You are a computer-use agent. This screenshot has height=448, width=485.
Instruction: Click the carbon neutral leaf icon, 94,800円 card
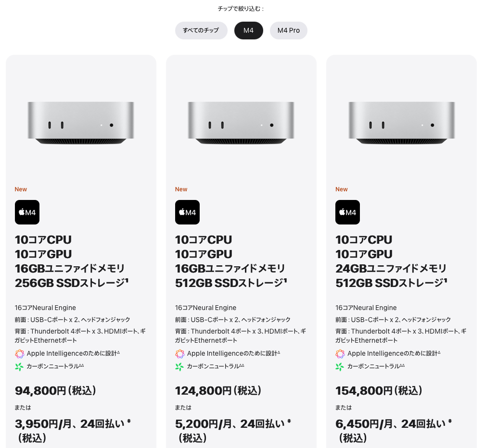tap(19, 367)
